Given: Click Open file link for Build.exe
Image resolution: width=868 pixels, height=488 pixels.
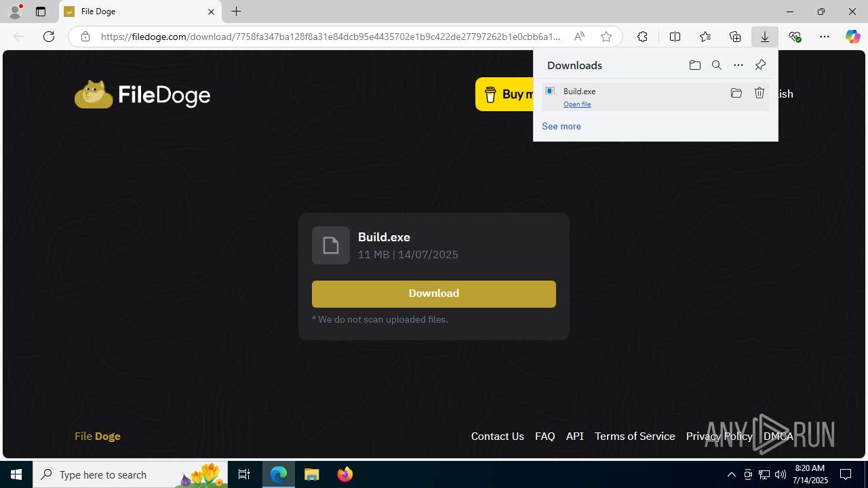Looking at the screenshot, I should tap(577, 104).
